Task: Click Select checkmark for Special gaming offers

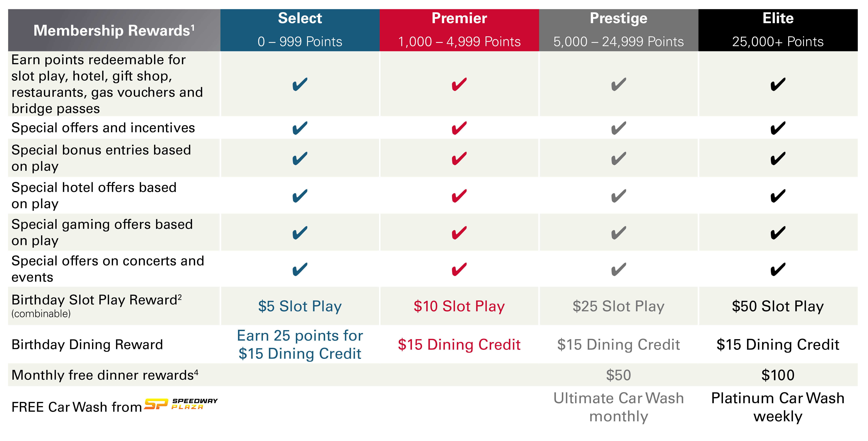Action: pyautogui.click(x=300, y=233)
